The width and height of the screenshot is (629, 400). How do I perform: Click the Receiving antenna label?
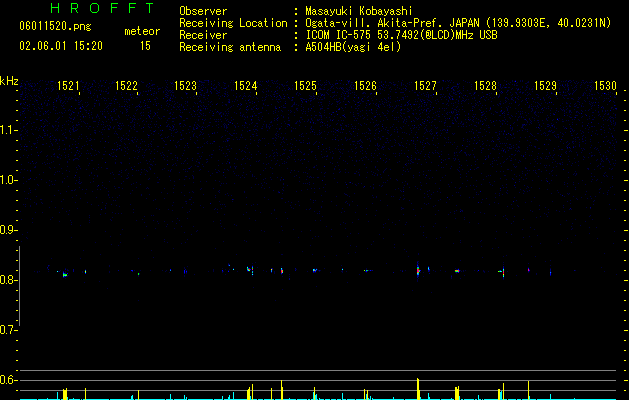[230, 47]
